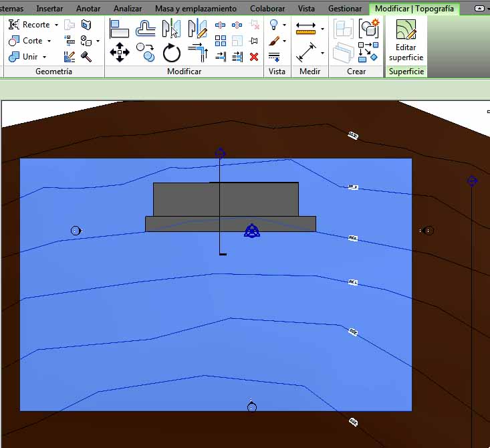Click the Align tool icon
The width and height of the screenshot is (490, 448).
tap(120, 28)
